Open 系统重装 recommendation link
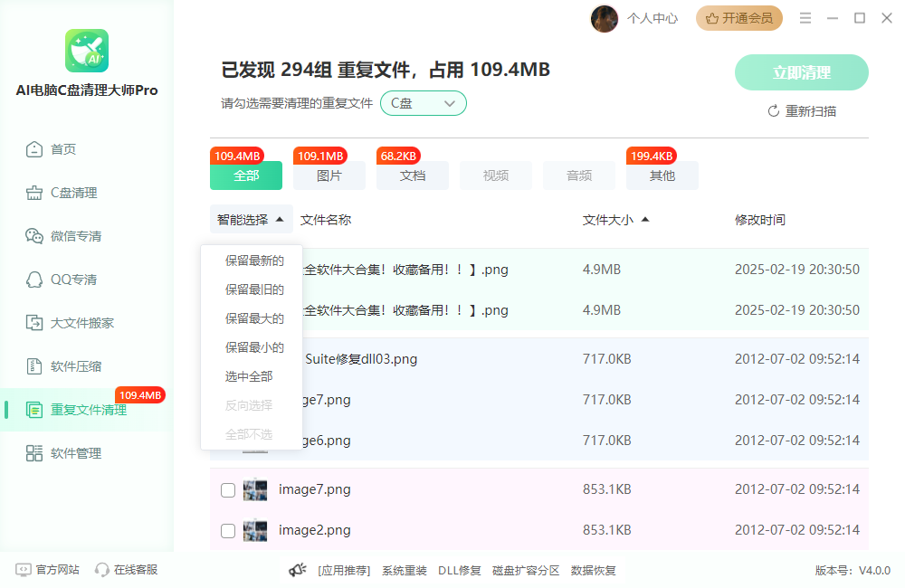Image resolution: width=905 pixels, height=588 pixels. click(404, 571)
